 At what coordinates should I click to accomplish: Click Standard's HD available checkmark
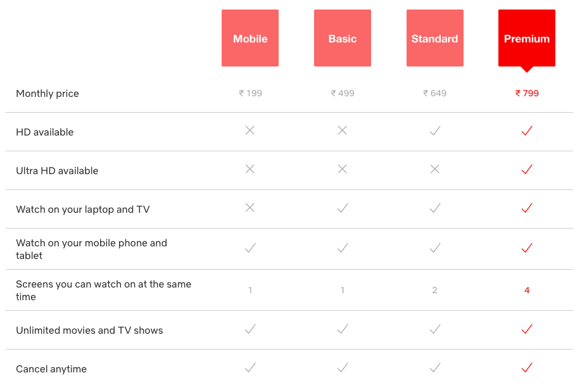(x=435, y=130)
